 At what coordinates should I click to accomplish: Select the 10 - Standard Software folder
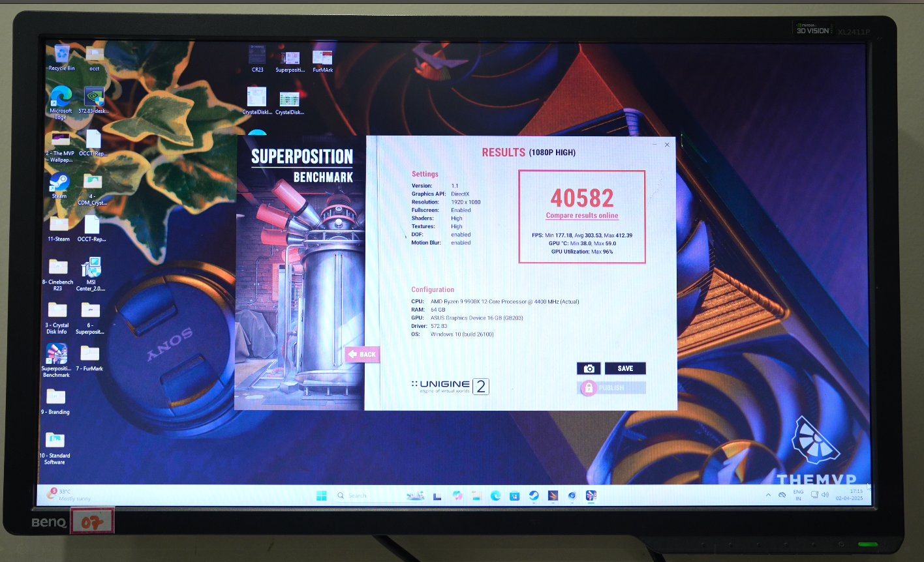click(x=55, y=449)
